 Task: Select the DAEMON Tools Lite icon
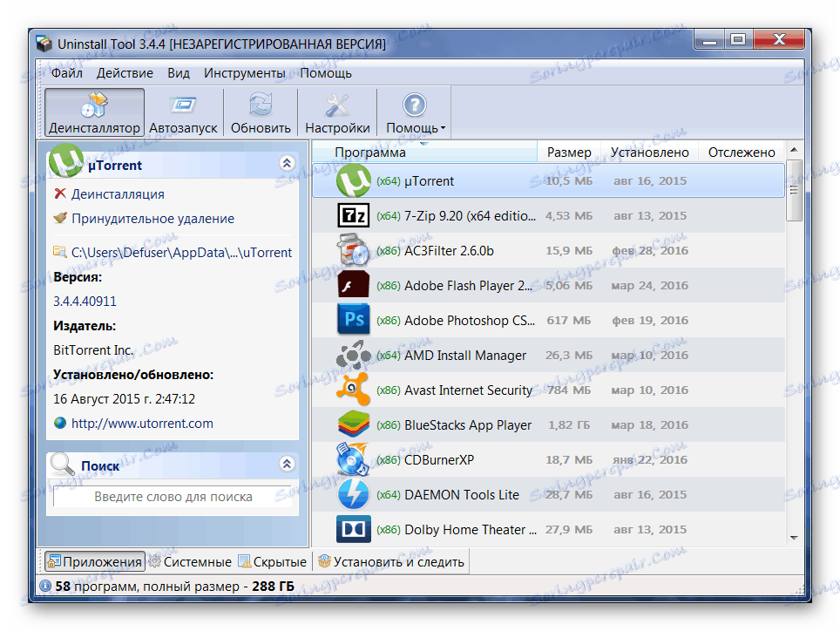click(354, 494)
